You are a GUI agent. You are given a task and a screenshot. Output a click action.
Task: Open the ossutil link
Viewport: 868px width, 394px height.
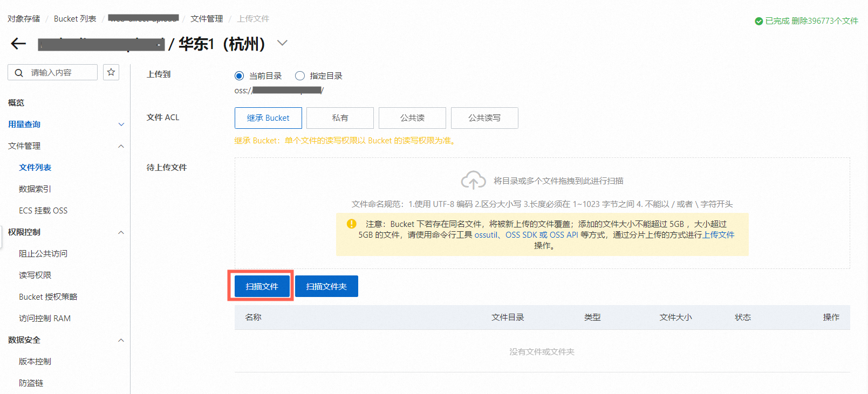click(486, 235)
